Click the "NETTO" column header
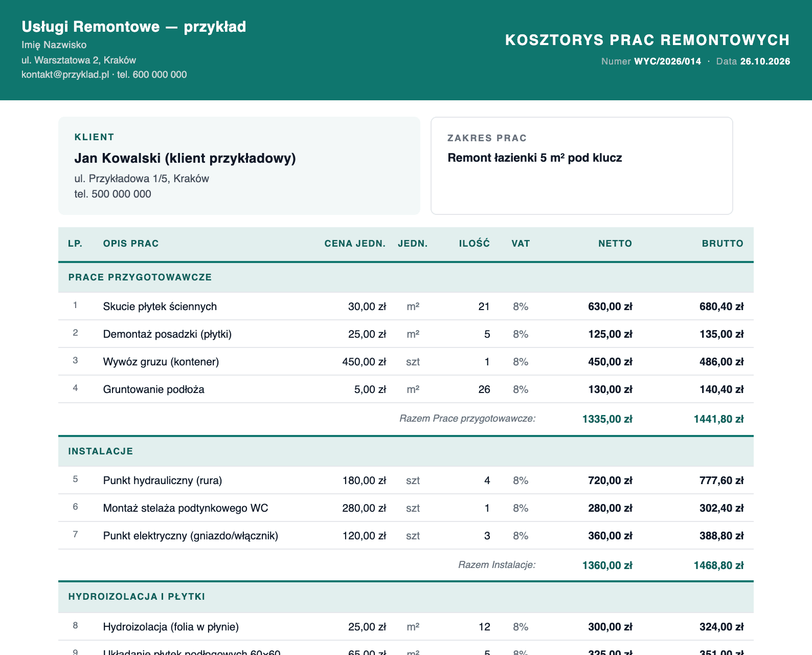The width and height of the screenshot is (812, 655). [x=615, y=244]
